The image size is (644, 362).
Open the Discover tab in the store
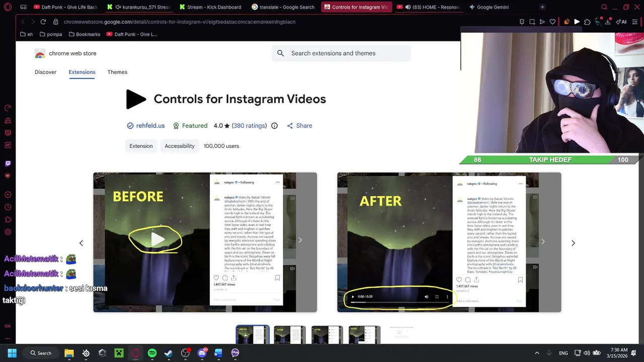point(45,72)
